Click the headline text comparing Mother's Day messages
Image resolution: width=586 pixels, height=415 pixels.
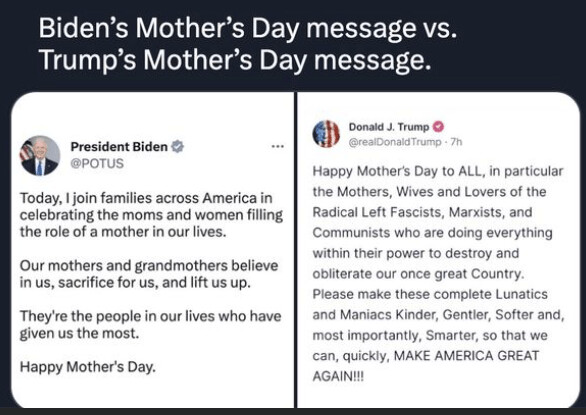pos(248,44)
